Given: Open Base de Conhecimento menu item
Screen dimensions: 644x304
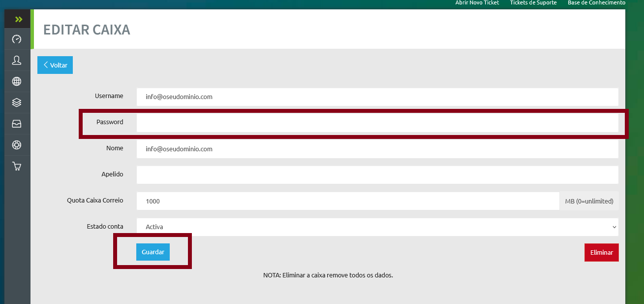Looking at the screenshot, I should pos(596,3).
